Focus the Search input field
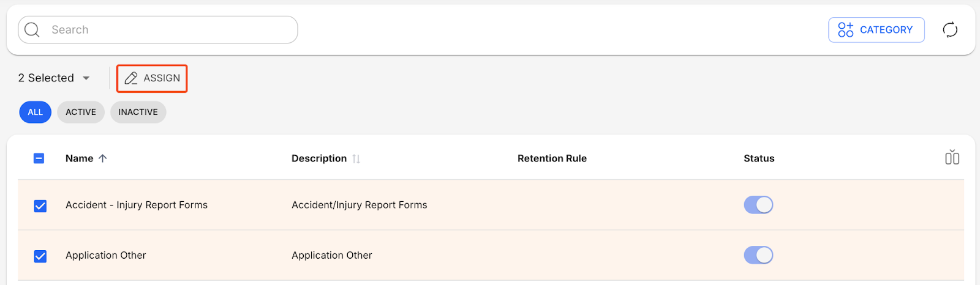 165,30
